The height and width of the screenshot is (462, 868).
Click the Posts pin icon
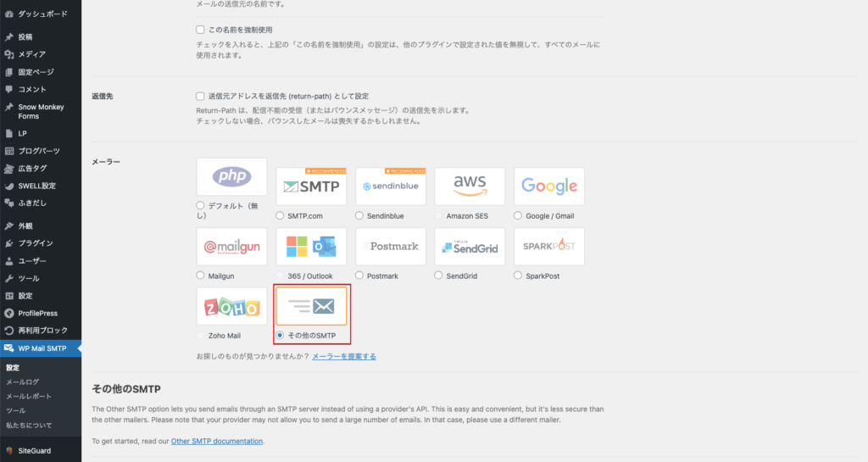(8, 37)
